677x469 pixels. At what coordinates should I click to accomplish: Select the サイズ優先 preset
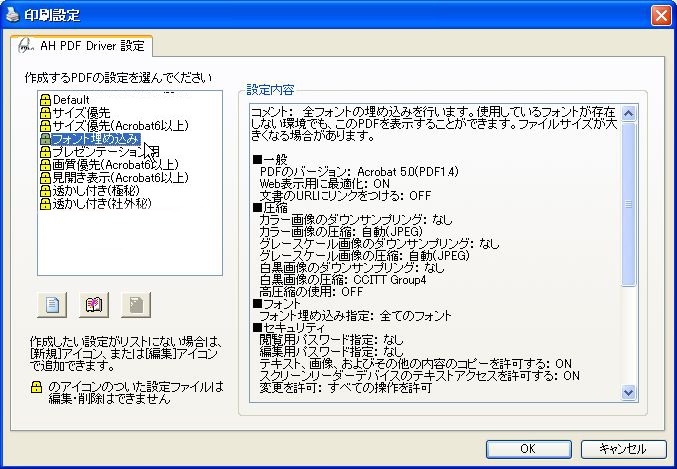pyautogui.click(x=81, y=113)
